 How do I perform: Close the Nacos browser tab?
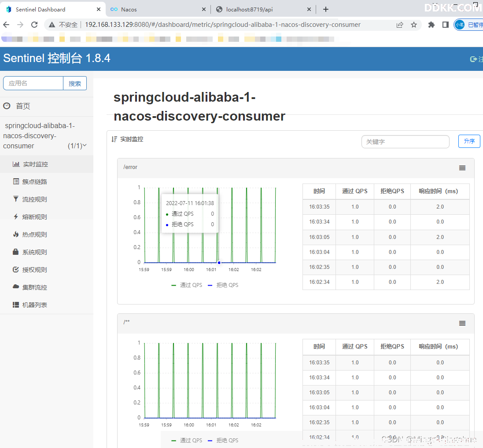[203, 10]
